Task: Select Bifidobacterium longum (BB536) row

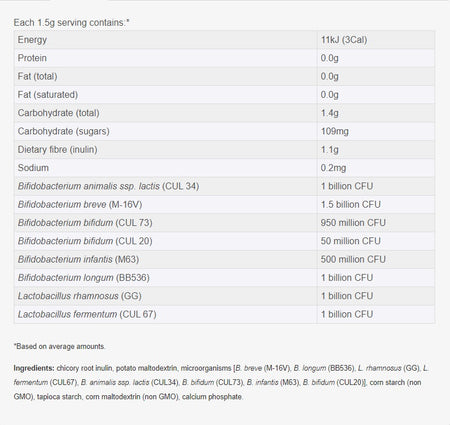Action: pos(224,278)
